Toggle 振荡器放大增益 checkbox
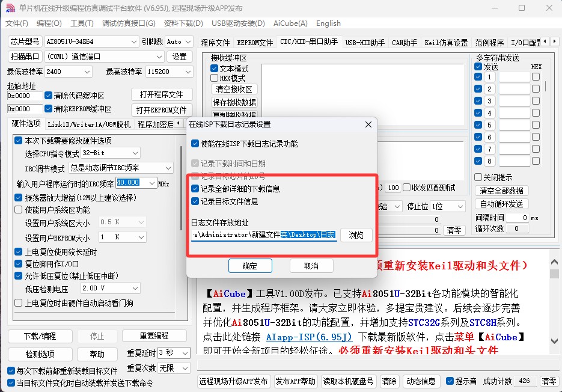The width and height of the screenshot is (562, 392). (x=18, y=198)
